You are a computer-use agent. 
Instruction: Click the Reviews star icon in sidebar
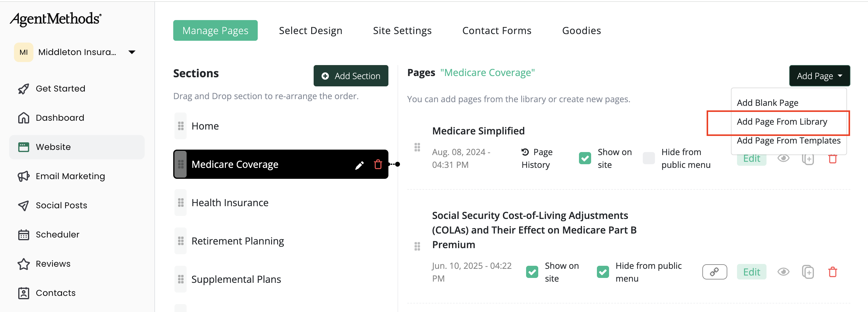coord(23,264)
